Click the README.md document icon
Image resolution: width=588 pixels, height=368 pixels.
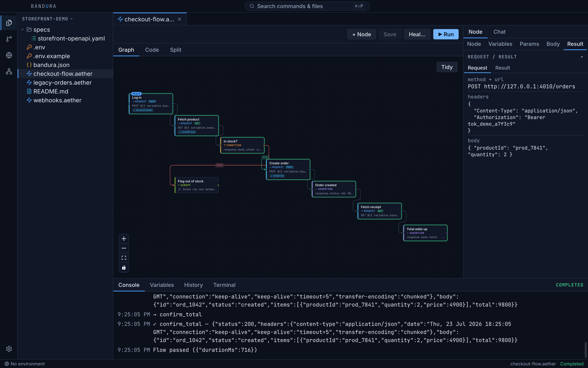click(x=29, y=91)
